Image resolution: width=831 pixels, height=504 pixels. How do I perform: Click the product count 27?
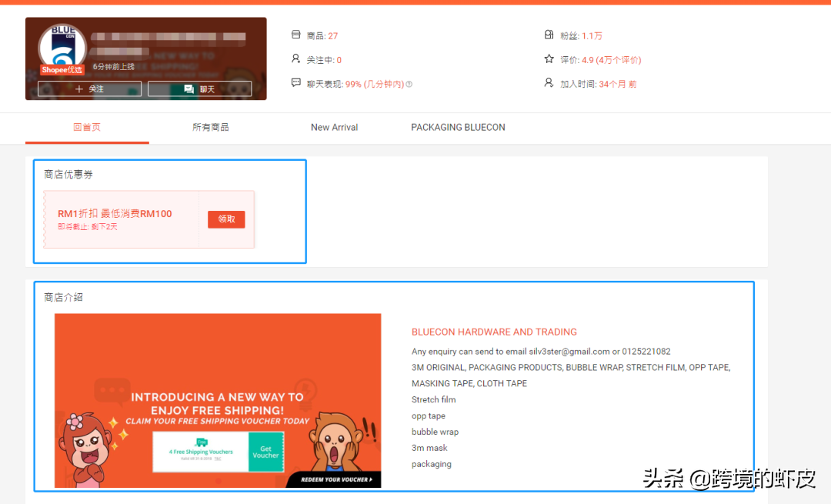click(x=333, y=36)
